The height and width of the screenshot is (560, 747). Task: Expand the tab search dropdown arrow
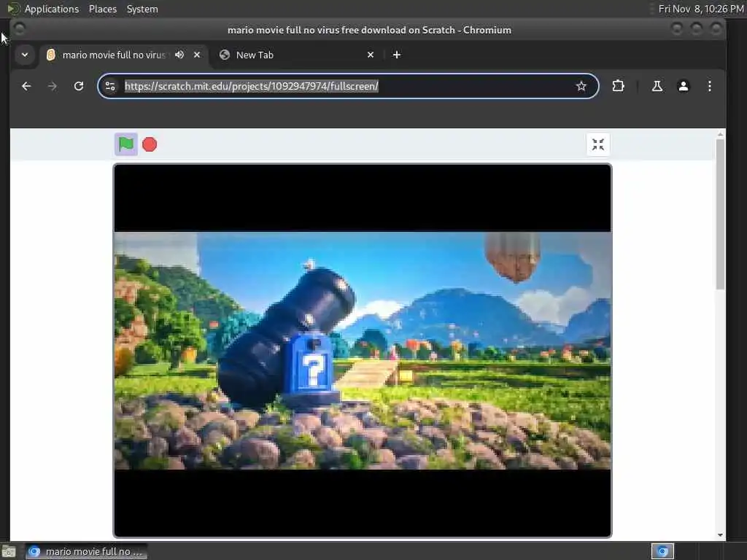[x=25, y=55]
